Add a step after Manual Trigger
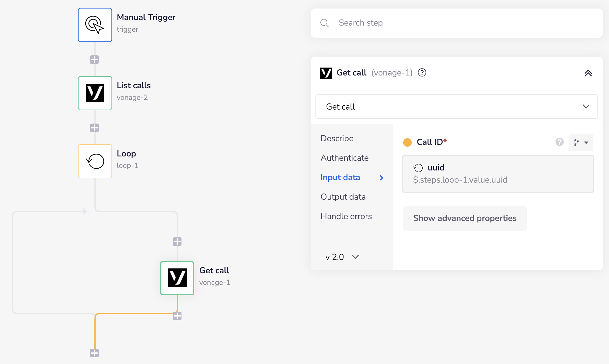This screenshot has height=364, width=609. pos(94,60)
